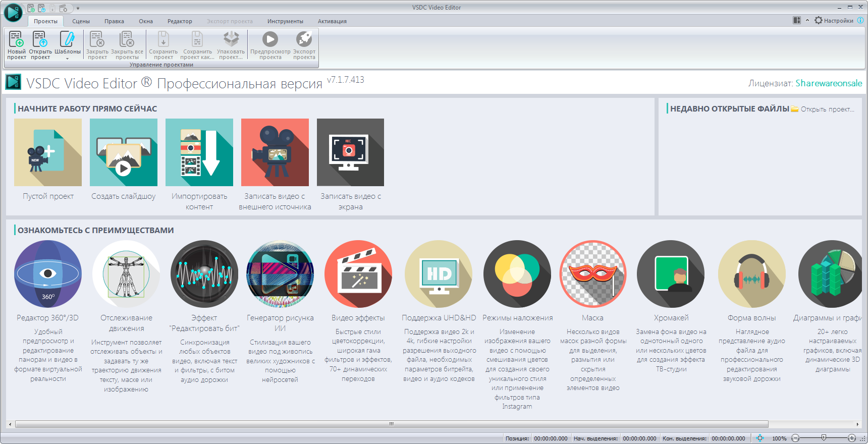Click the blue info icon beside Настройки
Viewport: 868px width, 444px height.
(860, 21)
